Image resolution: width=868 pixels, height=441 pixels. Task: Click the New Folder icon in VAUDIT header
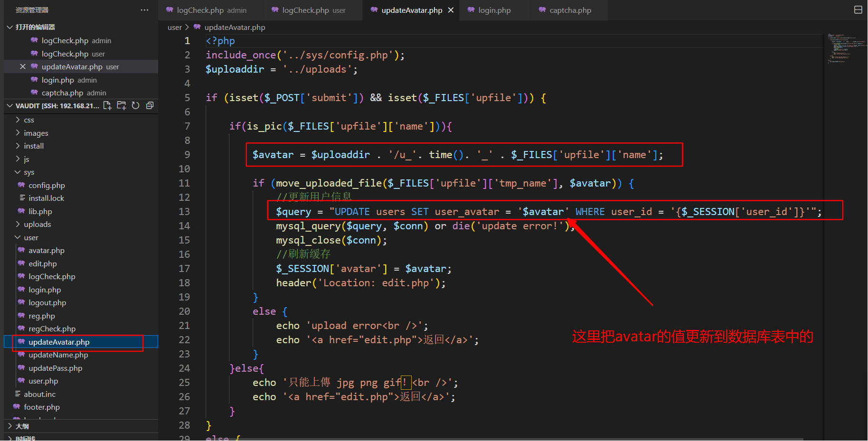point(122,105)
